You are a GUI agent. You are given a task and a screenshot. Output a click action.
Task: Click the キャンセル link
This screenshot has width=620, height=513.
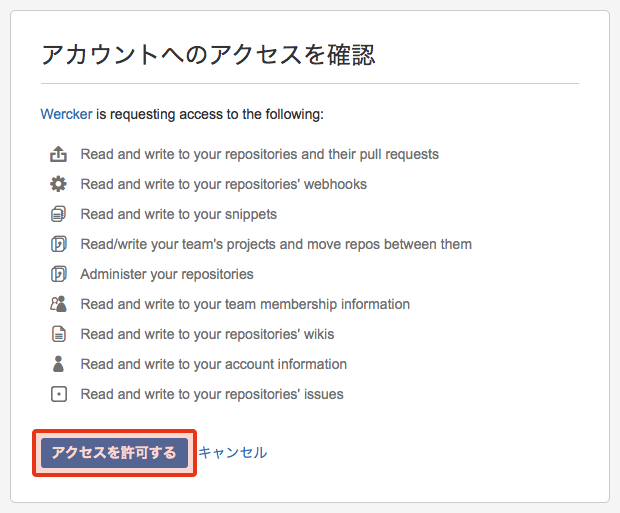point(232,452)
